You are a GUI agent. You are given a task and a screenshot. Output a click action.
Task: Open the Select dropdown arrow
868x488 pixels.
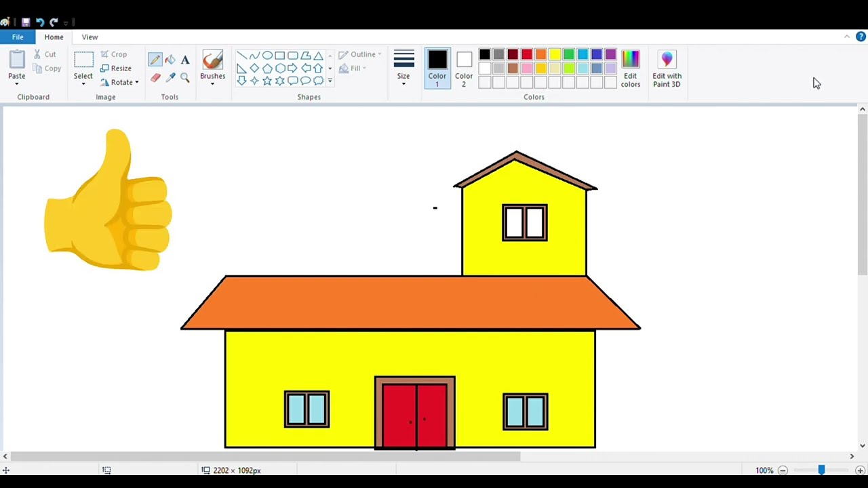83,83
